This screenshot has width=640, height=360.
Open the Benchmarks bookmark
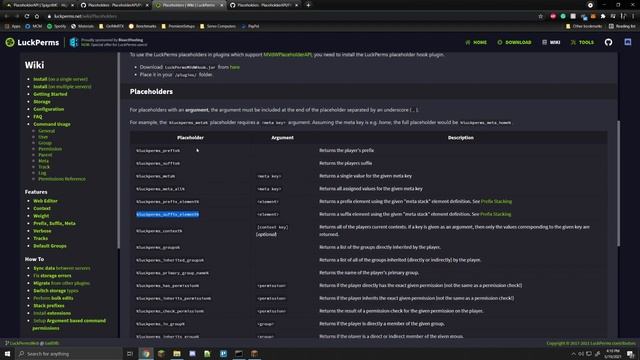(142, 26)
